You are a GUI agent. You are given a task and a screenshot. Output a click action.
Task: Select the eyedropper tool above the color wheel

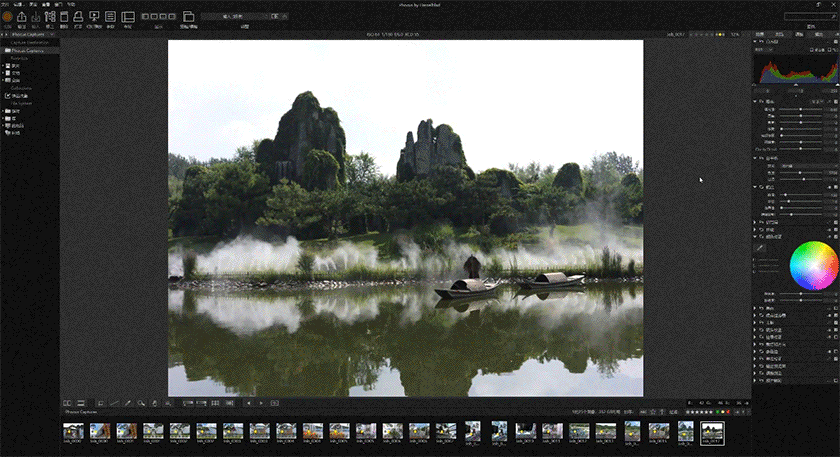pyautogui.click(x=760, y=247)
